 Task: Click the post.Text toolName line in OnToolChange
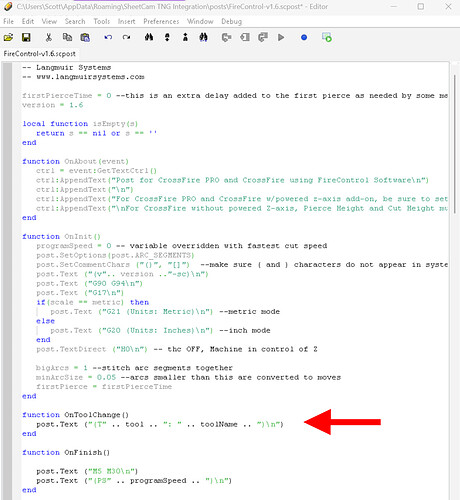click(x=160, y=424)
